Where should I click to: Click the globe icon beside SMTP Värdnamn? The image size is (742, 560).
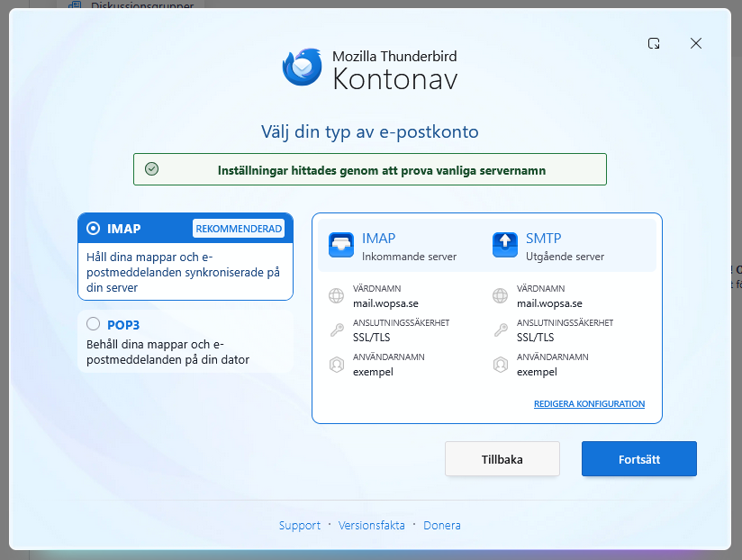pyautogui.click(x=500, y=295)
